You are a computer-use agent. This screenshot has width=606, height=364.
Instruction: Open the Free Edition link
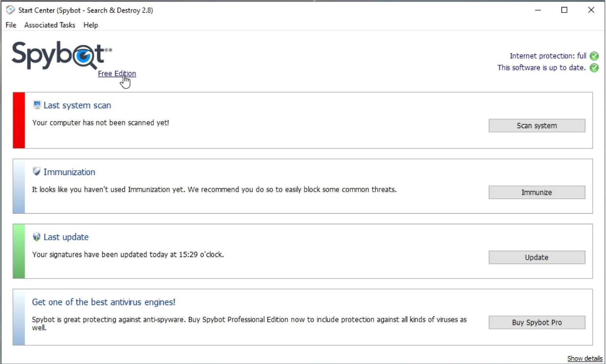coord(117,73)
